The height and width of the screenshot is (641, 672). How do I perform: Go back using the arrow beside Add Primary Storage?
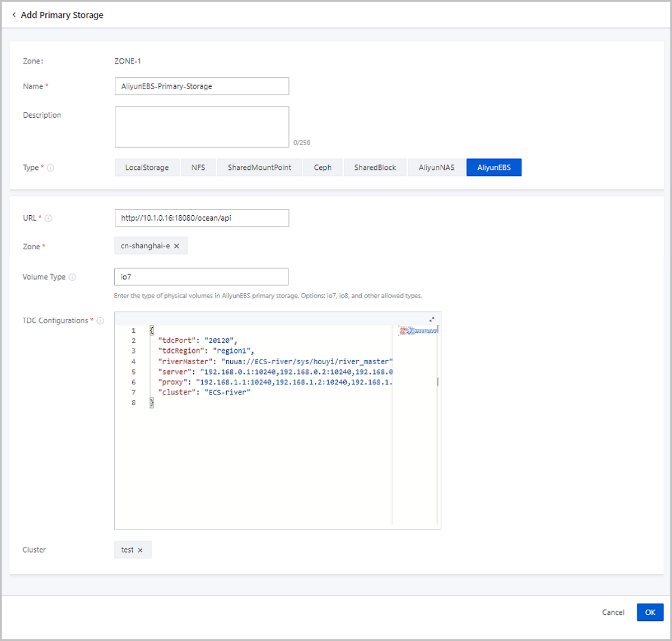pyautogui.click(x=14, y=15)
